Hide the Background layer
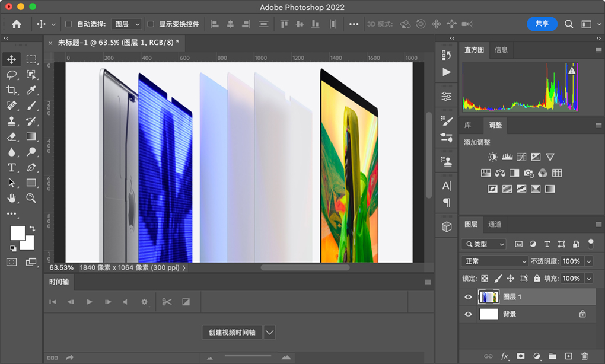Screen dimensions: 605x364 [x=468, y=314]
